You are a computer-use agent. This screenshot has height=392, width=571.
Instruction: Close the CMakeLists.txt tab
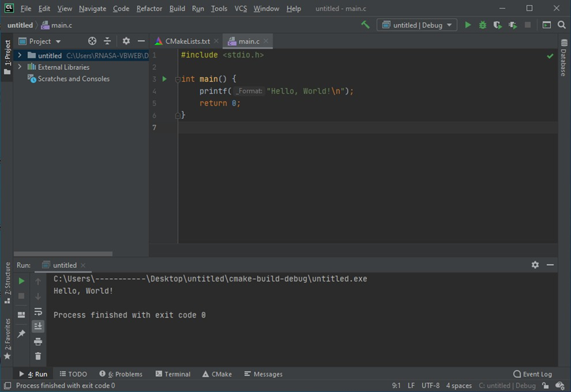point(216,41)
